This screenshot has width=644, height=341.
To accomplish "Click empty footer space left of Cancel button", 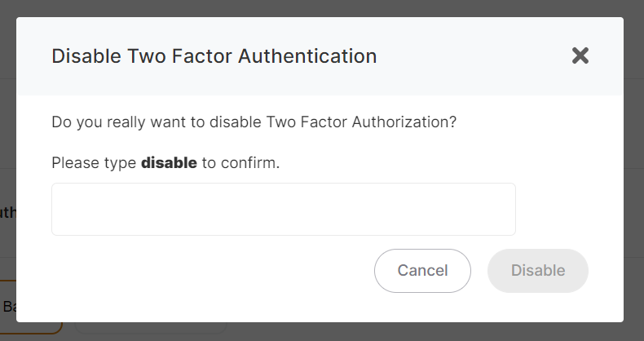I will pos(204,271).
